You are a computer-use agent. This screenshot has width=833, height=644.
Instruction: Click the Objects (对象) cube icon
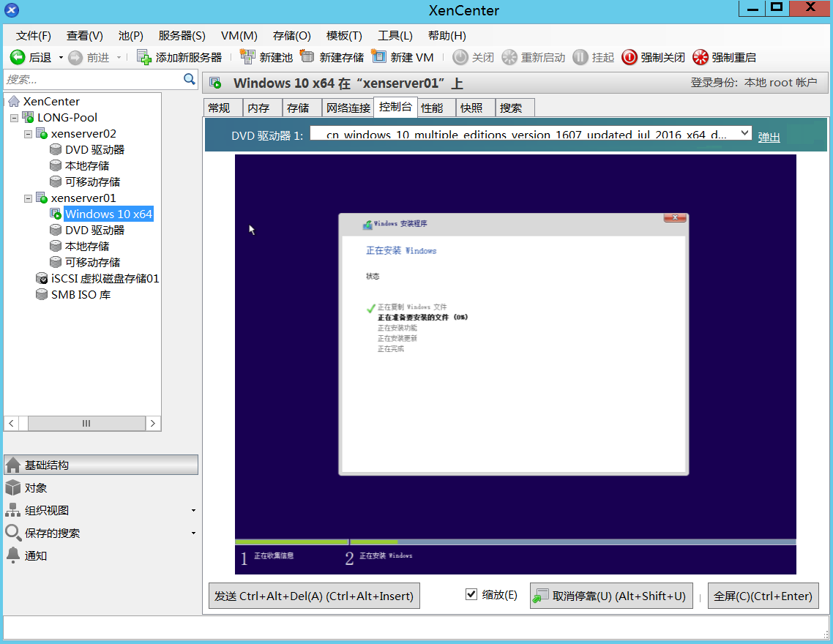[x=13, y=487]
